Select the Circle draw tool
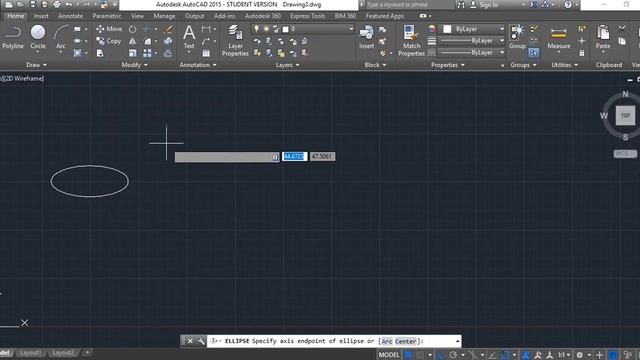 tap(38, 38)
